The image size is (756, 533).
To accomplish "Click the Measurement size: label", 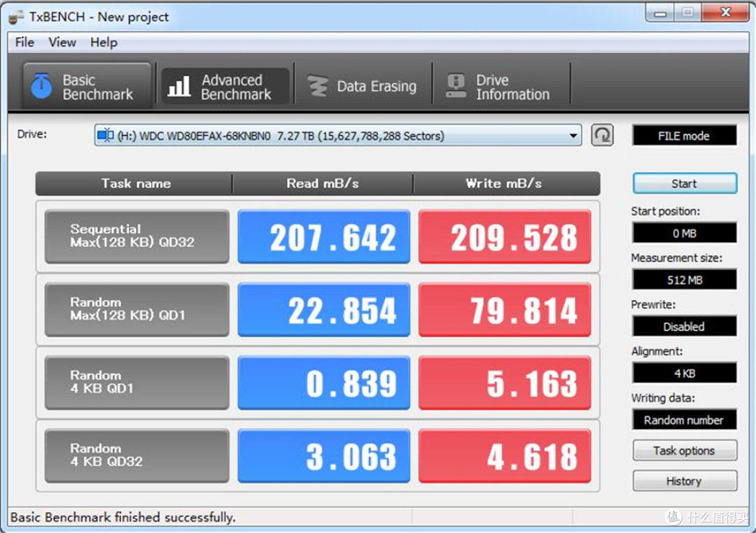I will click(676, 258).
